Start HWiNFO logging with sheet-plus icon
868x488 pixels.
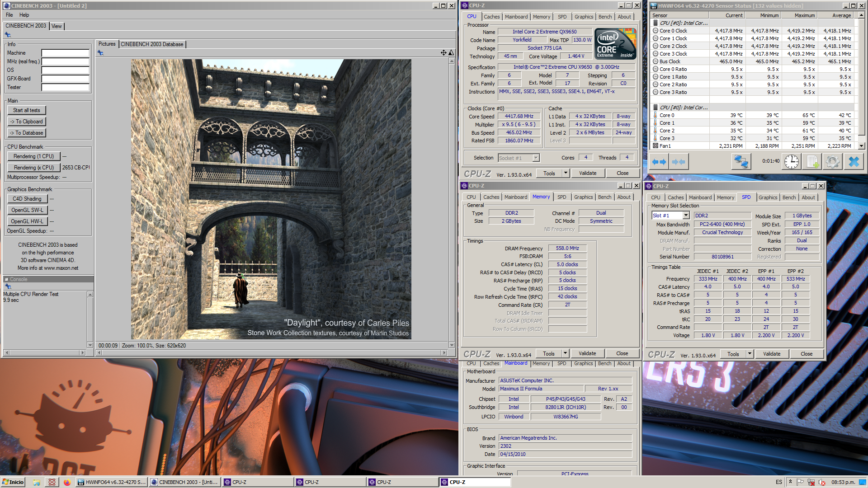coord(812,162)
